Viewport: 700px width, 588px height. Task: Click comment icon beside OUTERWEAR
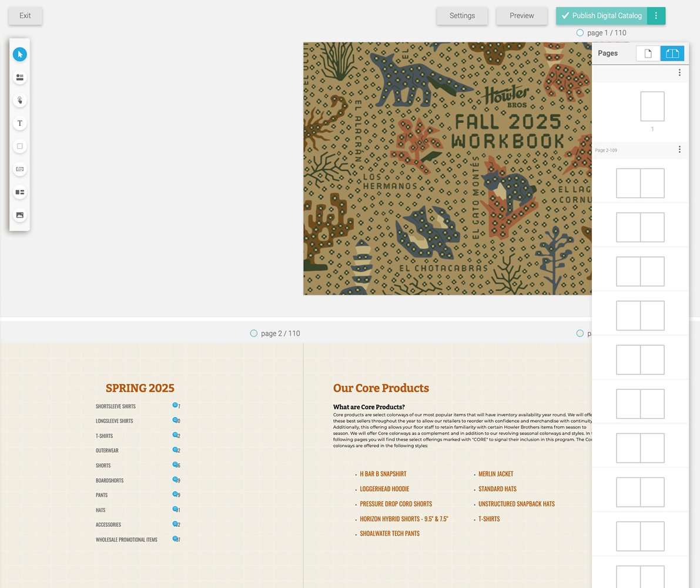click(x=176, y=450)
